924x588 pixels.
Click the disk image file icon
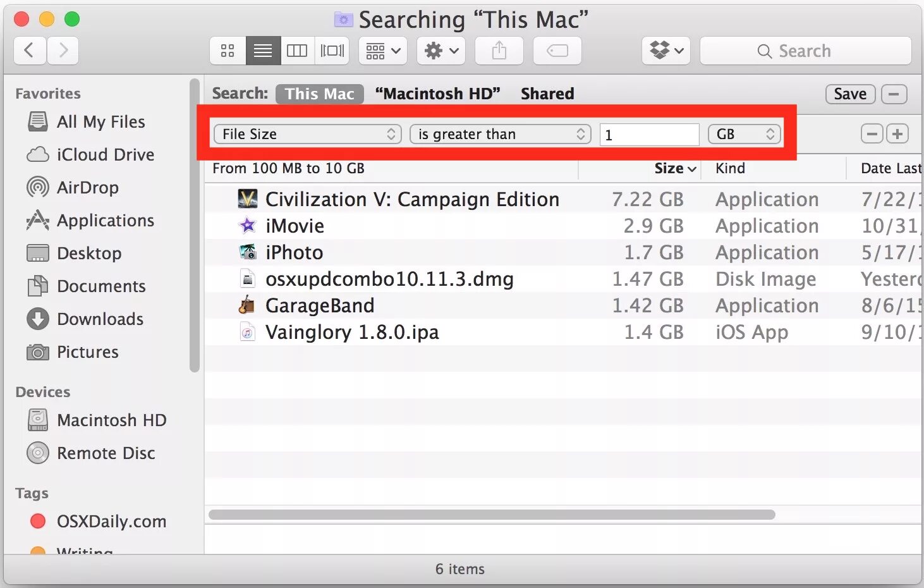pyautogui.click(x=248, y=279)
